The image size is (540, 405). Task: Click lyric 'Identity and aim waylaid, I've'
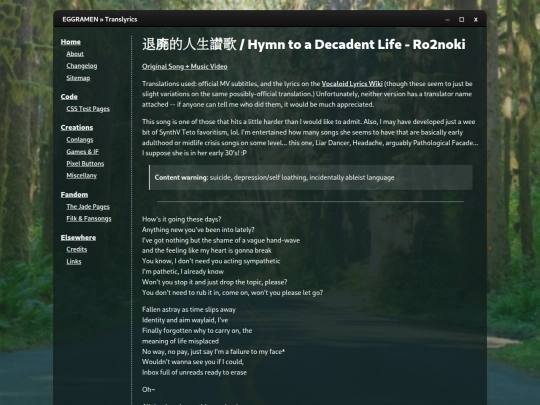(x=185, y=320)
